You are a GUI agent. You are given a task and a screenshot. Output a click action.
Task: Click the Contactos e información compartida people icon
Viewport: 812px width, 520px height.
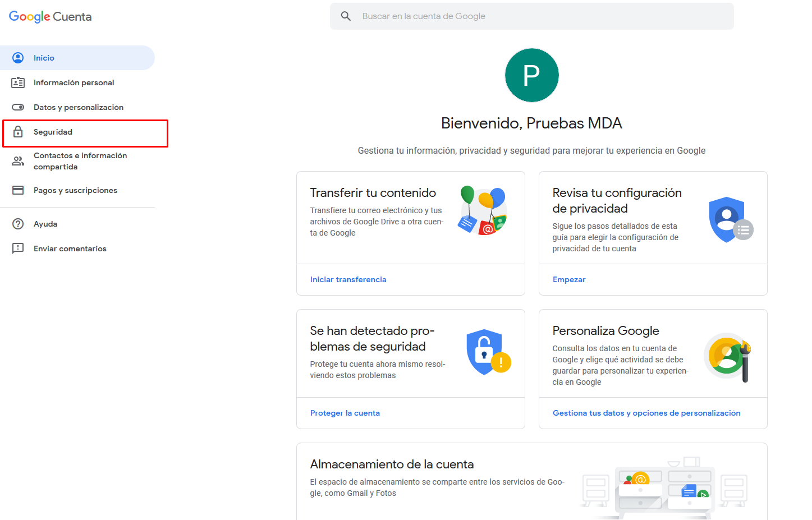tap(18, 161)
